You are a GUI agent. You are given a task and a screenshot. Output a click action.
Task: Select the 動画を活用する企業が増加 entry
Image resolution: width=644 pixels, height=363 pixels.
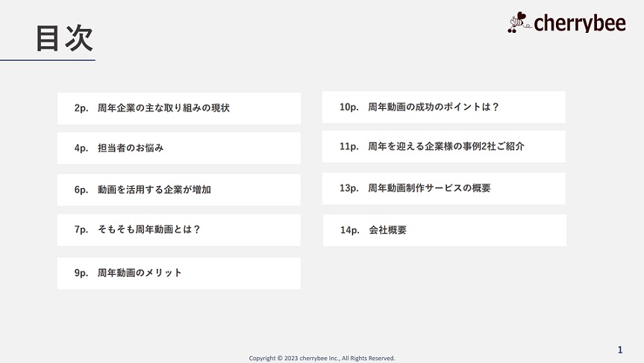pos(178,190)
